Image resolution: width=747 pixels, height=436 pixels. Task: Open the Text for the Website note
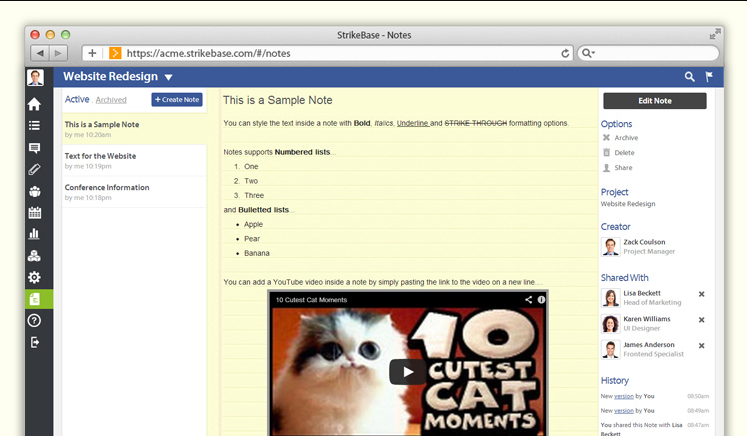(x=100, y=156)
